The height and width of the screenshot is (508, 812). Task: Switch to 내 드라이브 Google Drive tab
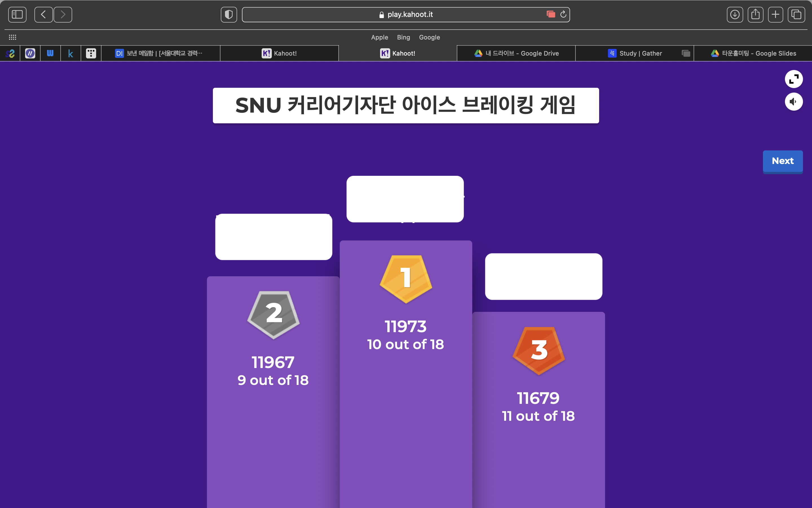[516, 53]
